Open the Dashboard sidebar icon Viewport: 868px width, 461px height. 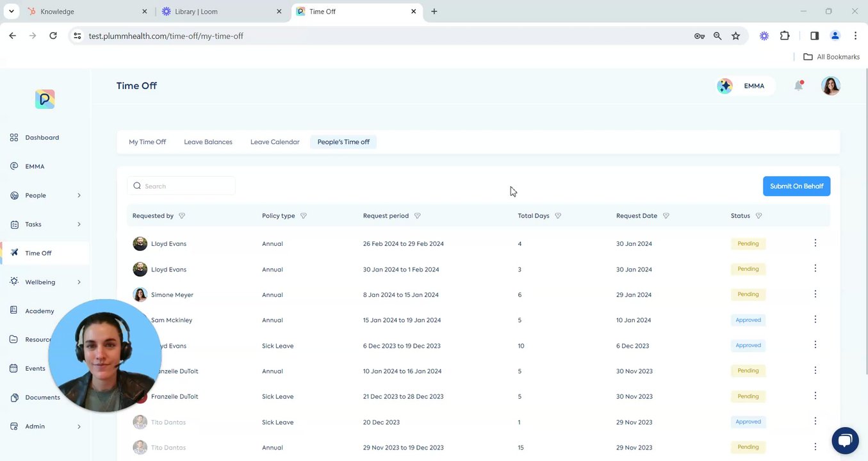[14, 138]
